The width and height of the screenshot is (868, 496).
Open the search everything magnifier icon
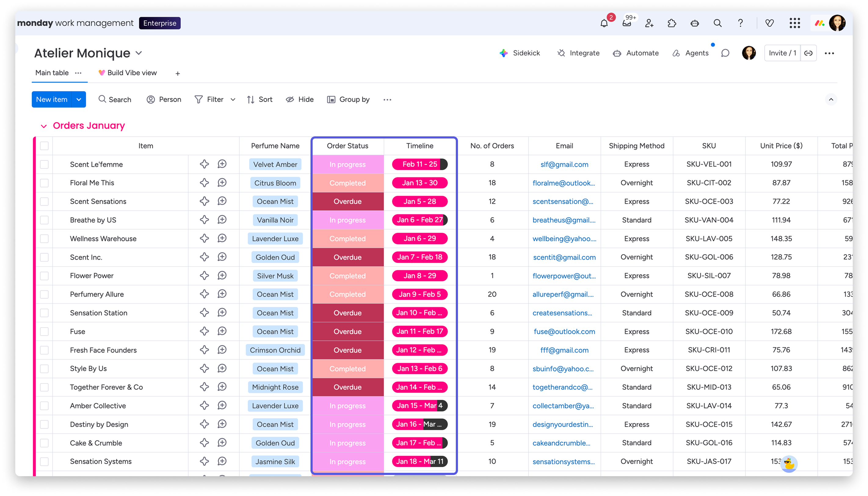pos(717,23)
